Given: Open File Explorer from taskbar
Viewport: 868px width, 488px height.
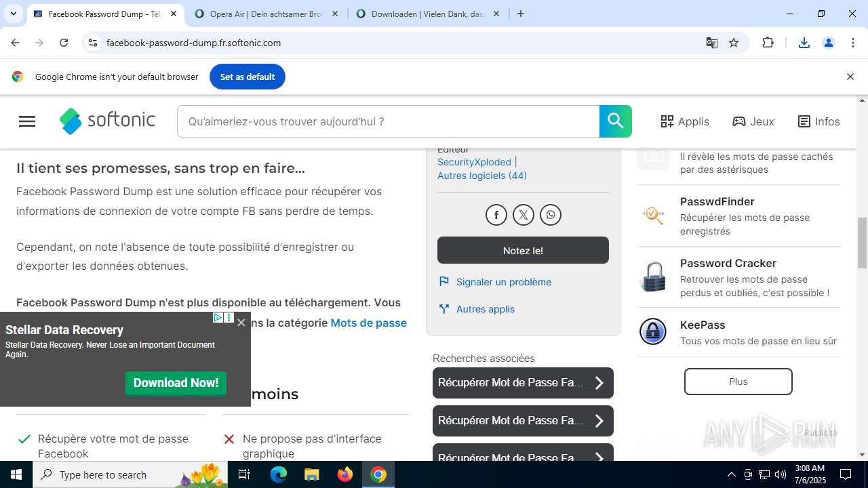Looking at the screenshot, I should (311, 474).
